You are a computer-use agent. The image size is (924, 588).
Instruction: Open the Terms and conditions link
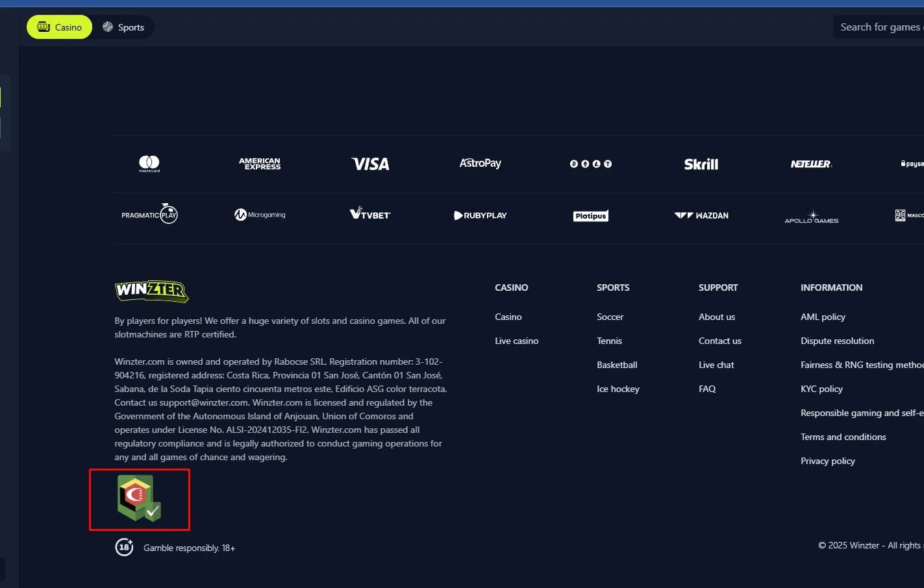pyautogui.click(x=843, y=437)
